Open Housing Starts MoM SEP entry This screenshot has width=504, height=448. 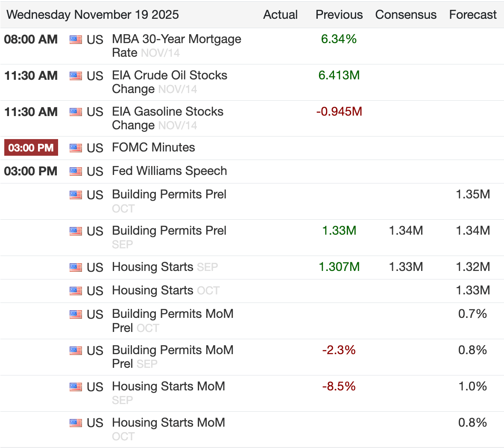[168, 393]
